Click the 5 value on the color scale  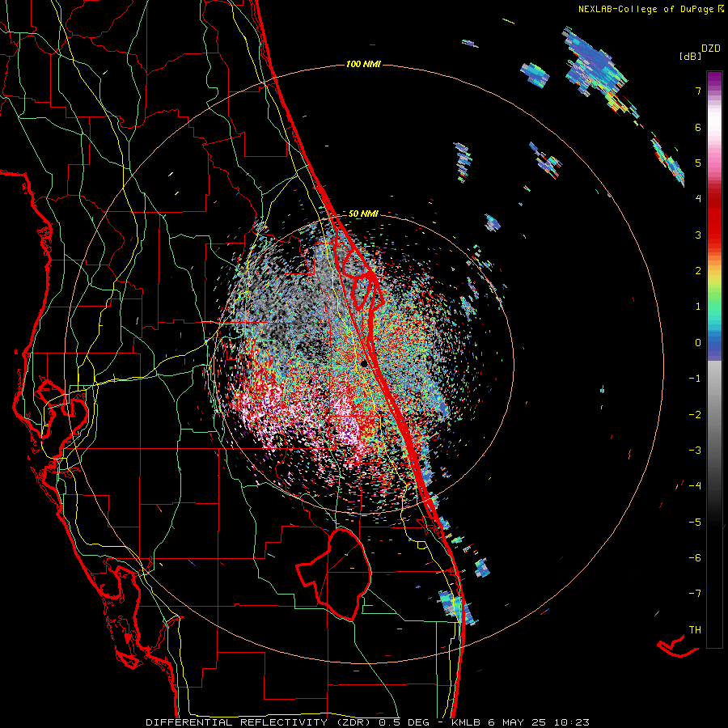coord(698,163)
